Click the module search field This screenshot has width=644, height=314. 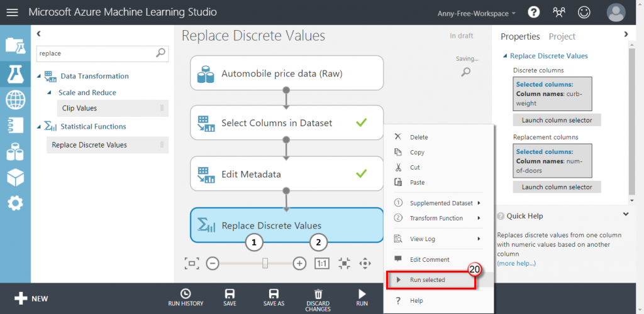click(x=96, y=53)
